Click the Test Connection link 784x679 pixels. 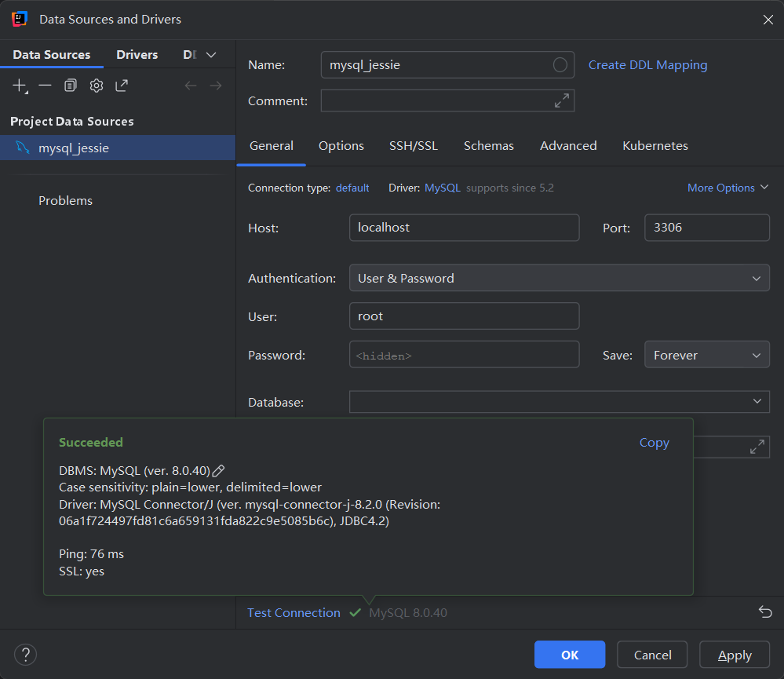pyautogui.click(x=294, y=612)
